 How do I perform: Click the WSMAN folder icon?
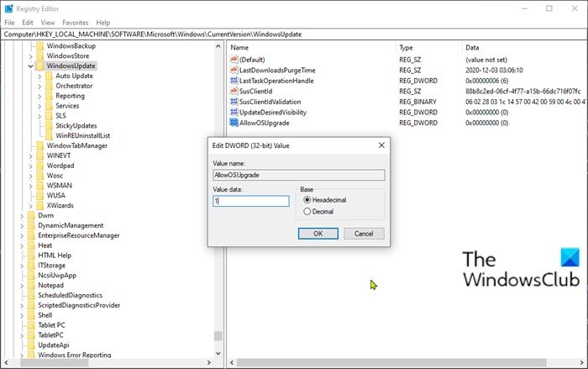point(40,186)
